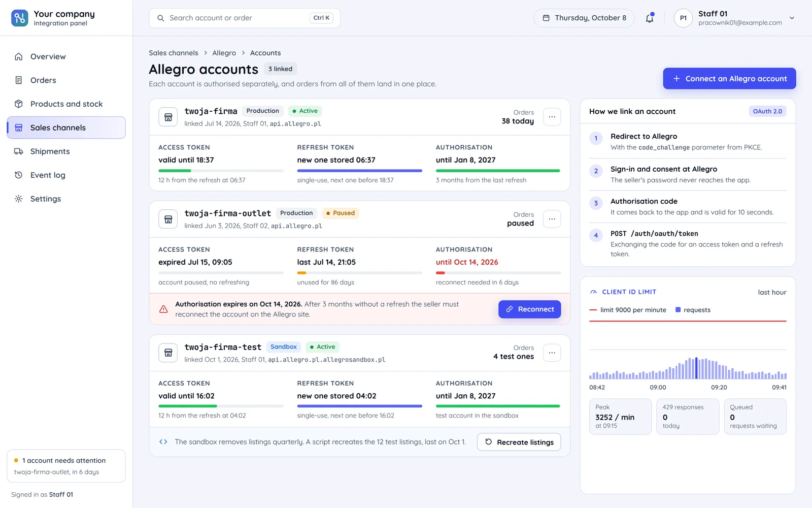Click the 429 responses stat card

688,417
